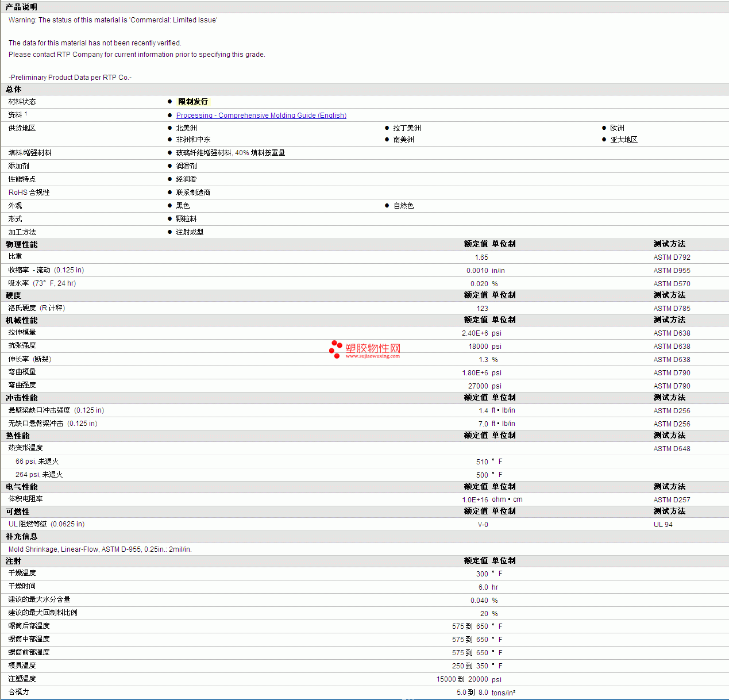729x700 pixels.
Task: Click the 'ASTM D792' test method
Action: point(672,257)
